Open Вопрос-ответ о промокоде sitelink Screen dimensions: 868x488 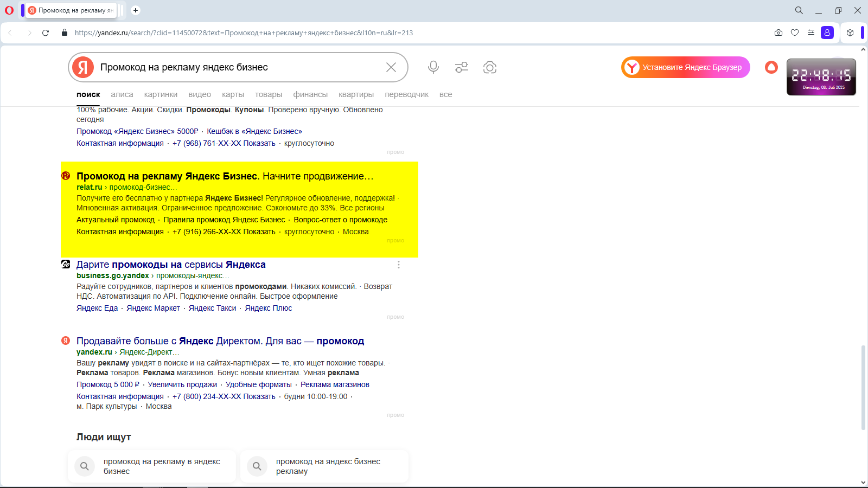coord(341,220)
